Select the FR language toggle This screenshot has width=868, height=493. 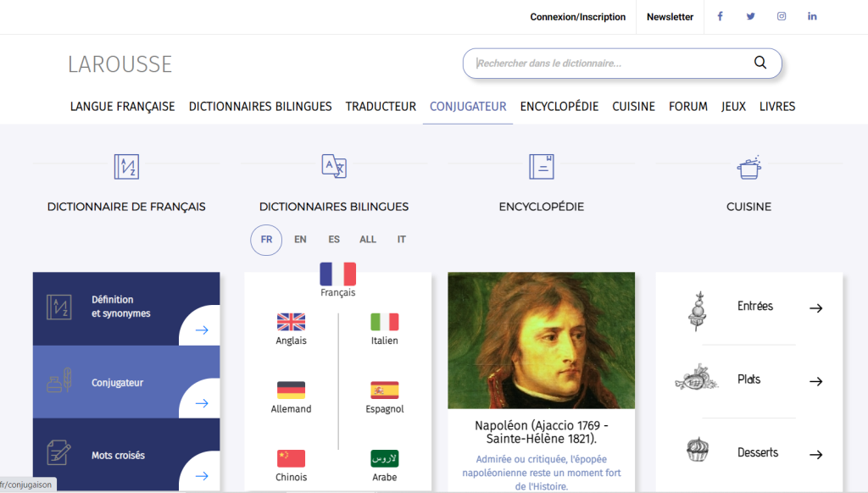click(x=266, y=240)
